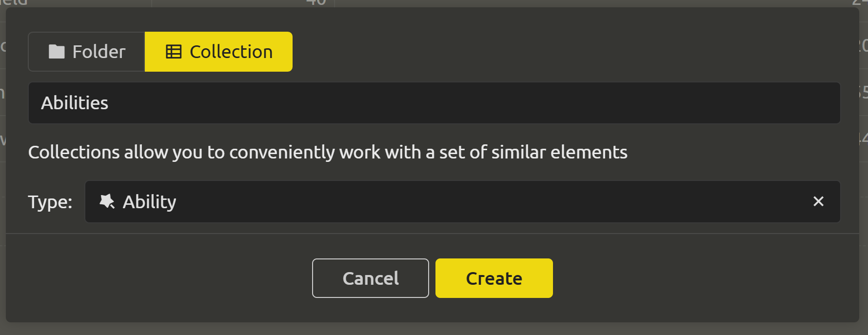The image size is (868, 335).
Task: Click the folder icon in Folder tab
Action: click(x=57, y=52)
